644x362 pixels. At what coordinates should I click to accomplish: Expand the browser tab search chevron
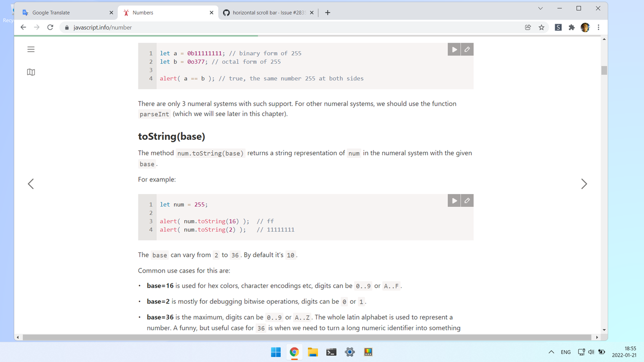[x=540, y=8]
